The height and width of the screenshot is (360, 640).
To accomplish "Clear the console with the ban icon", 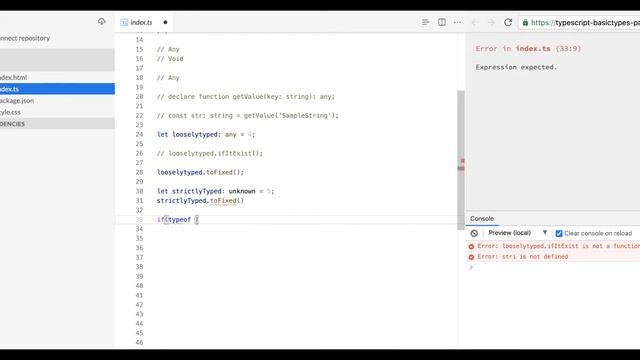I will tap(474, 233).
